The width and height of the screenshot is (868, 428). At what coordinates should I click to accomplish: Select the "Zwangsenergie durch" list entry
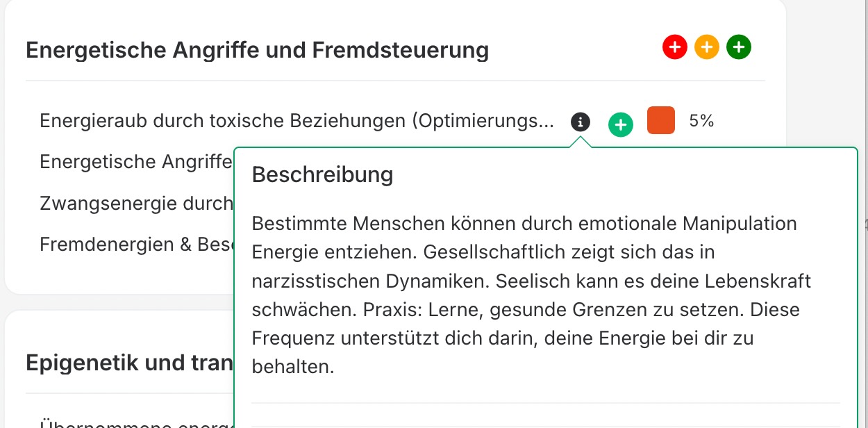click(x=135, y=203)
